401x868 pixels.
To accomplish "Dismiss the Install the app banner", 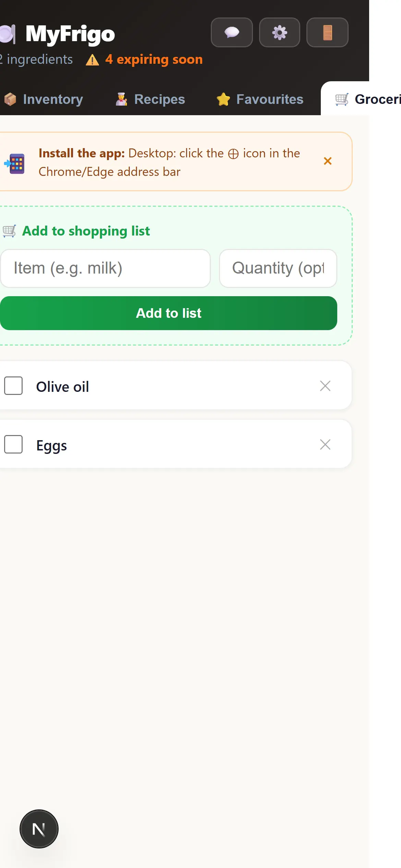I will click(328, 161).
